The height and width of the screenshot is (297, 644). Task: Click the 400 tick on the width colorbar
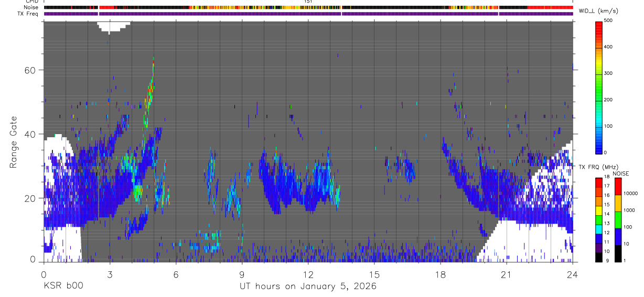[x=608, y=47]
